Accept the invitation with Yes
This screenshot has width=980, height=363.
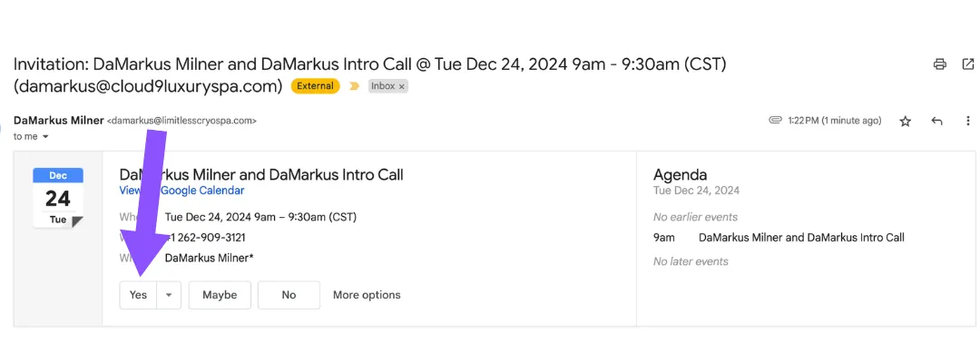(x=138, y=295)
